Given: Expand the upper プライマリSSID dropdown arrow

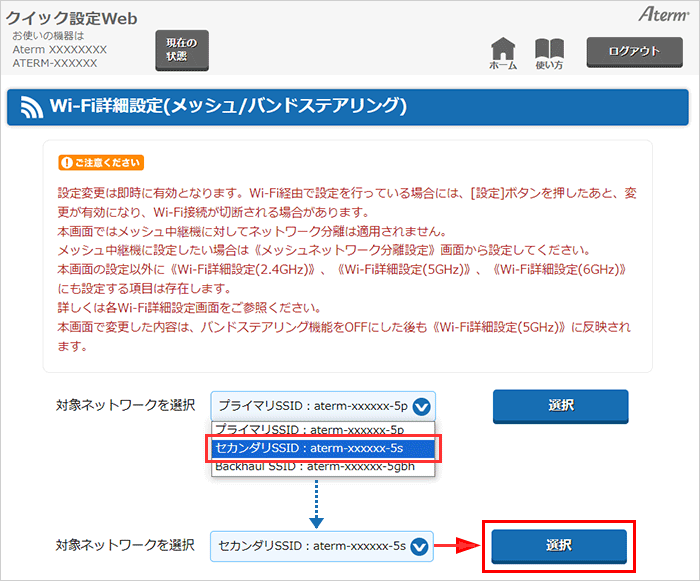Looking at the screenshot, I should (x=421, y=406).
